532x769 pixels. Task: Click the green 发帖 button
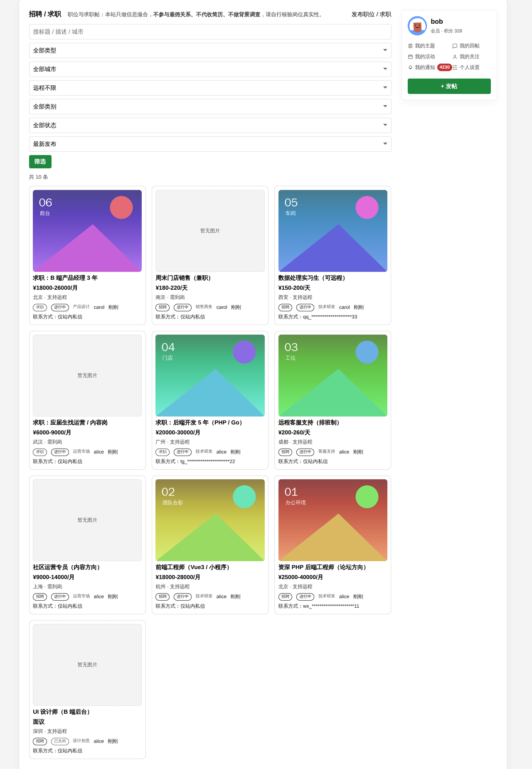449,86
